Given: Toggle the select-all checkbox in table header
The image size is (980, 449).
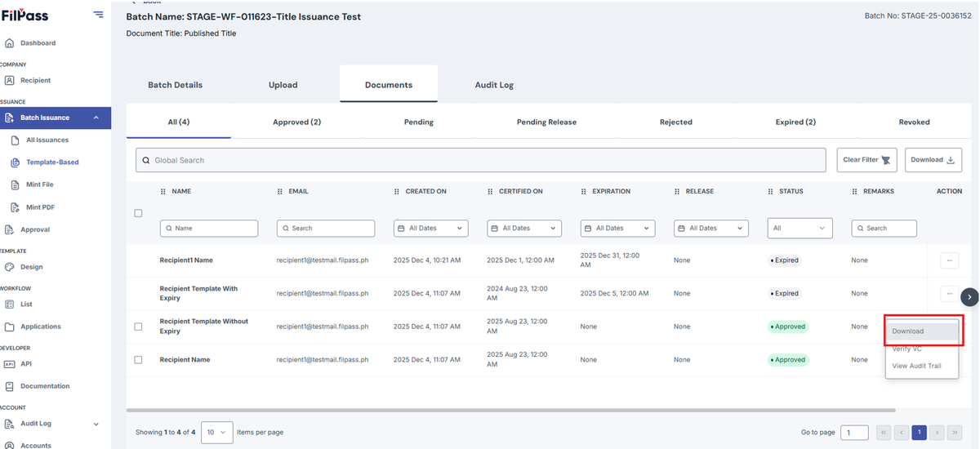Looking at the screenshot, I should tap(138, 213).
